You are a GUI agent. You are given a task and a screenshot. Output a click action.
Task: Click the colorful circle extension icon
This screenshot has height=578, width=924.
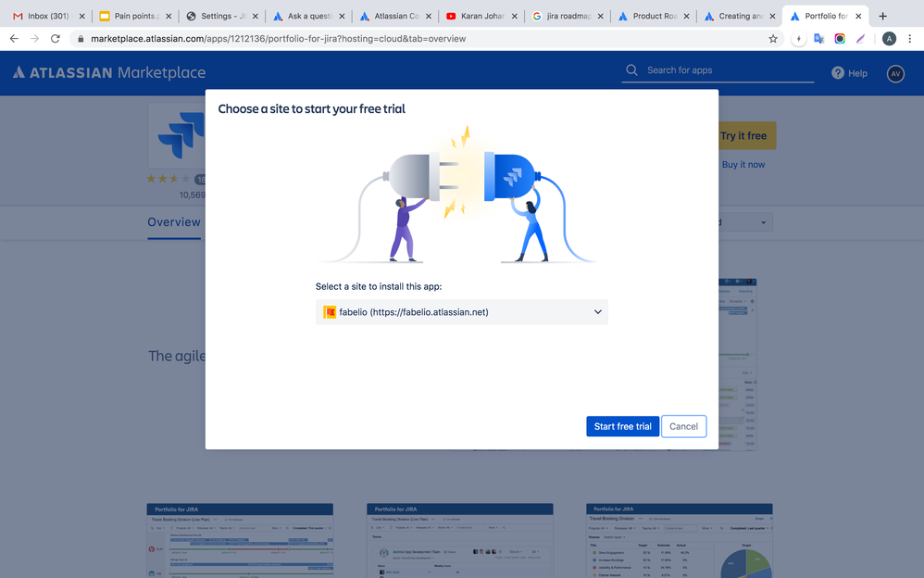(x=840, y=39)
